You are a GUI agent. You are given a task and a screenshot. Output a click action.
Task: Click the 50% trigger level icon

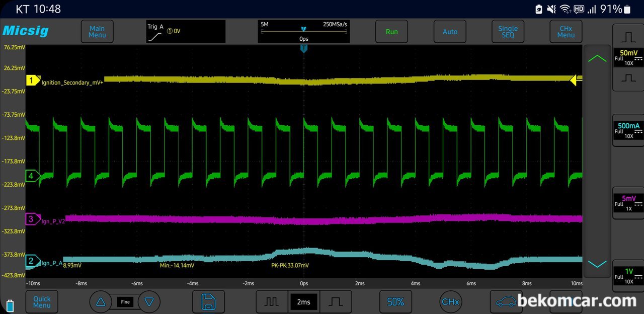[x=395, y=302]
